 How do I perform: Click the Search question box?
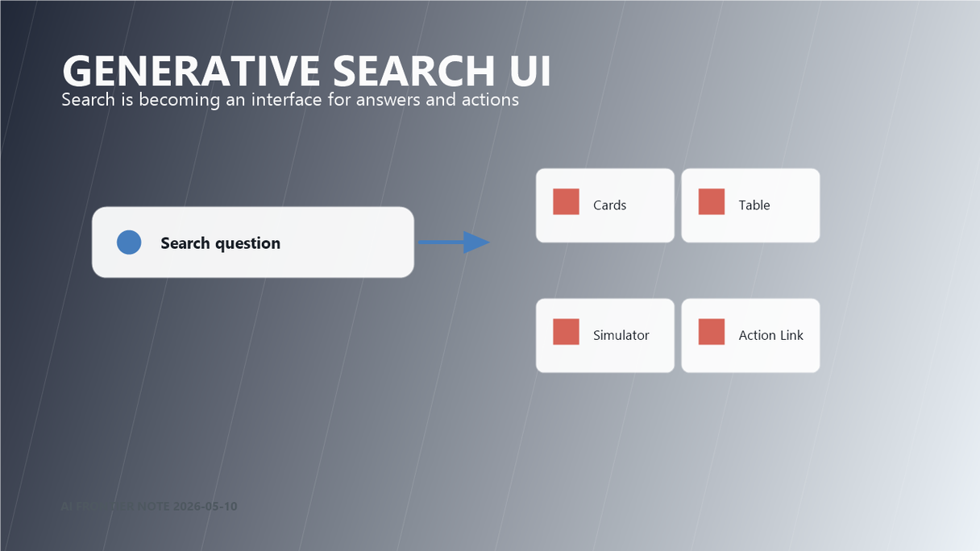click(253, 242)
